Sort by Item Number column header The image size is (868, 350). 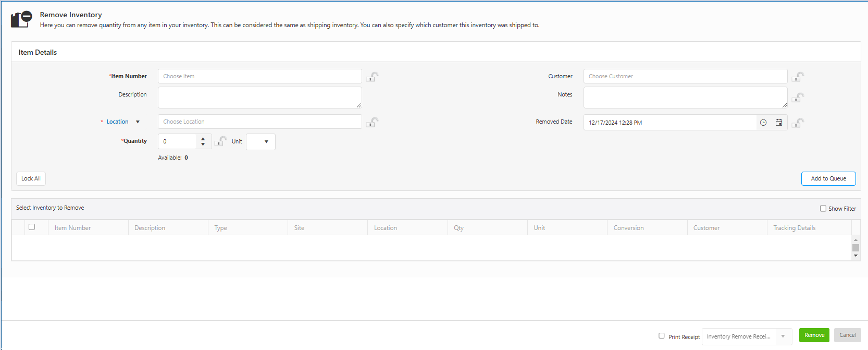[x=73, y=228]
